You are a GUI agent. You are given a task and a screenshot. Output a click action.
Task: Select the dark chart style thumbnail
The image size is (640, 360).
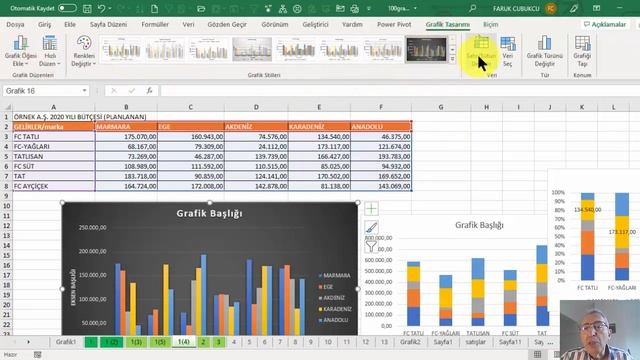pyautogui.click(x=426, y=49)
